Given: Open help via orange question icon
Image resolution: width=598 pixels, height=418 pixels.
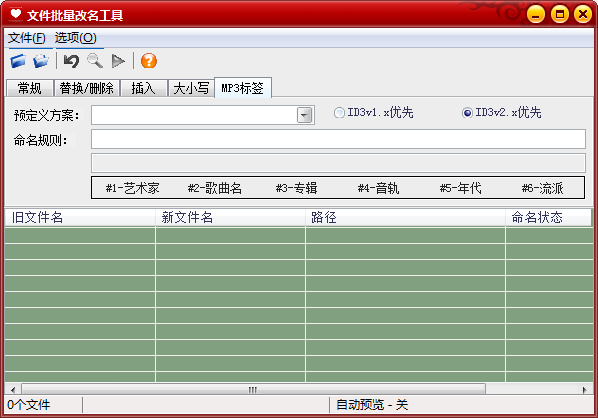Looking at the screenshot, I should (x=149, y=61).
